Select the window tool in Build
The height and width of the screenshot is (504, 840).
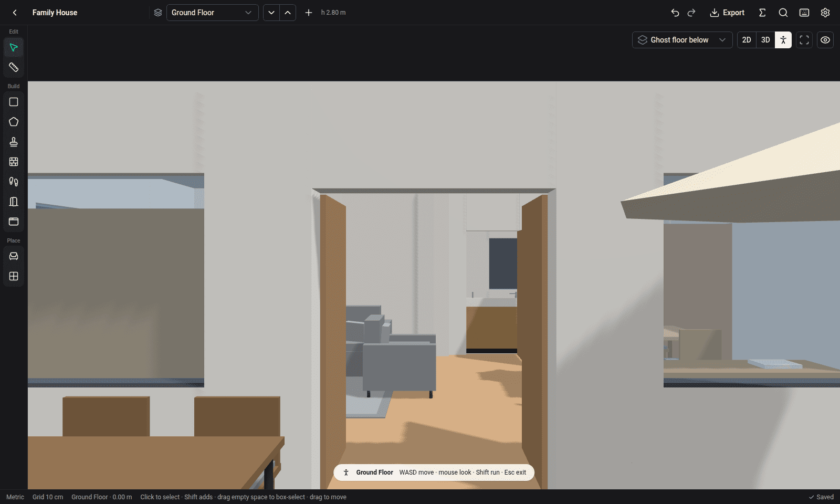point(14,222)
